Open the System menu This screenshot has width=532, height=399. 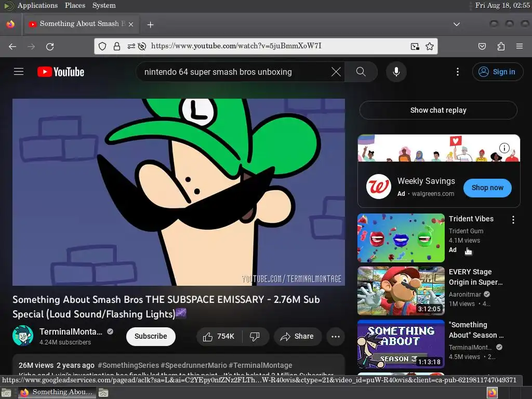pos(104,5)
